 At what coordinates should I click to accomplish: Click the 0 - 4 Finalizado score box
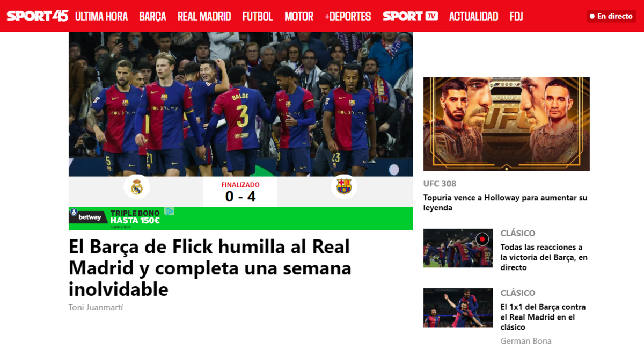coord(240,191)
